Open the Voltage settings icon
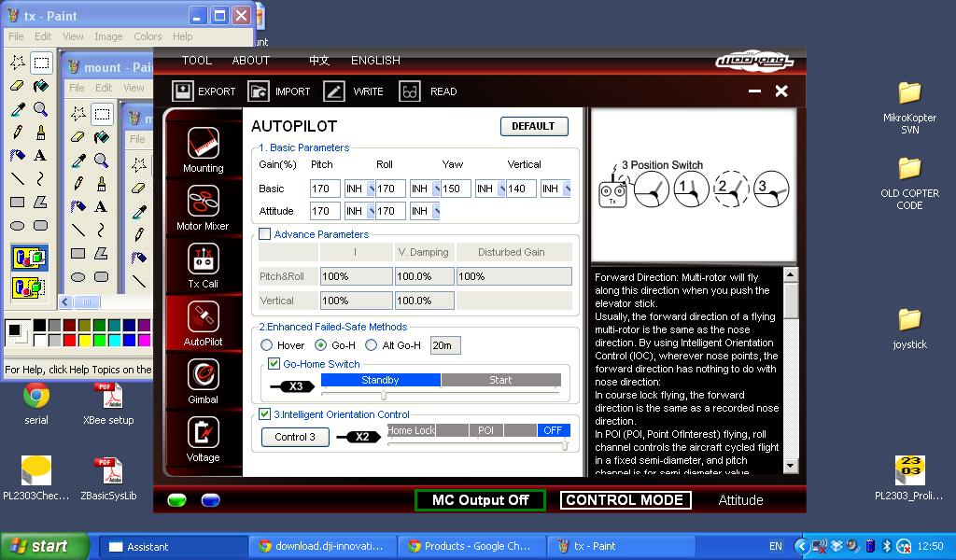Screen dimensions: 956x560 (203, 433)
